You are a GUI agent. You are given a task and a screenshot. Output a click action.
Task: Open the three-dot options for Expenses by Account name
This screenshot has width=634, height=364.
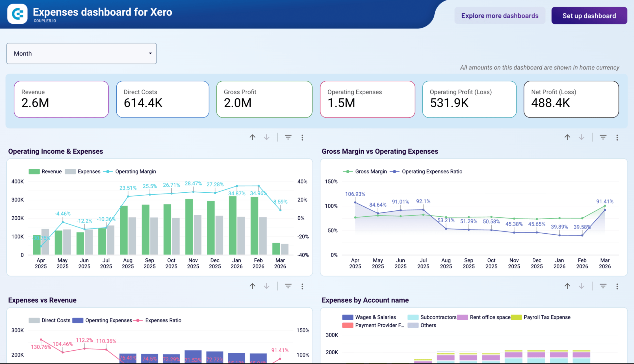[x=617, y=286]
